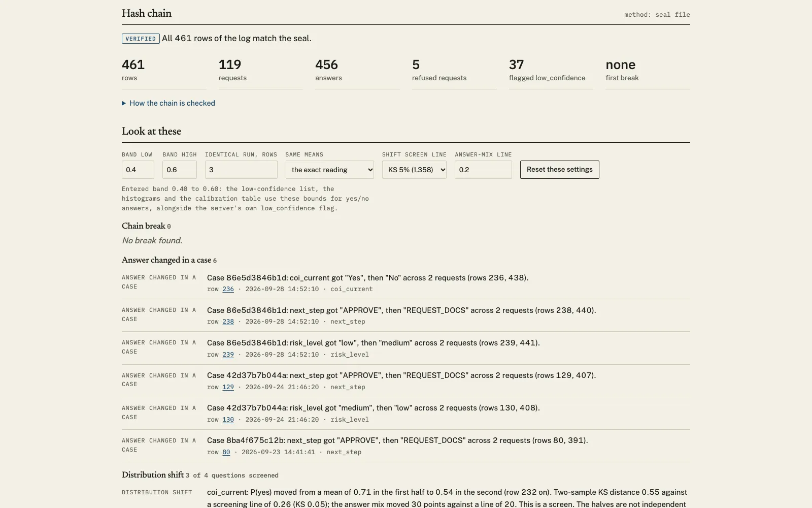Click 'Reset these settings' button
This screenshot has width=812, height=508.
[559, 170]
